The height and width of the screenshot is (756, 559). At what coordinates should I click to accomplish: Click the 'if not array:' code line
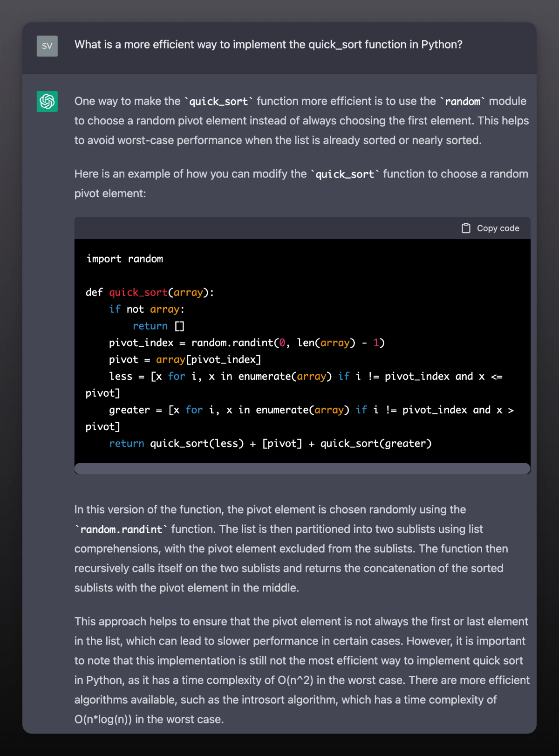click(x=147, y=309)
